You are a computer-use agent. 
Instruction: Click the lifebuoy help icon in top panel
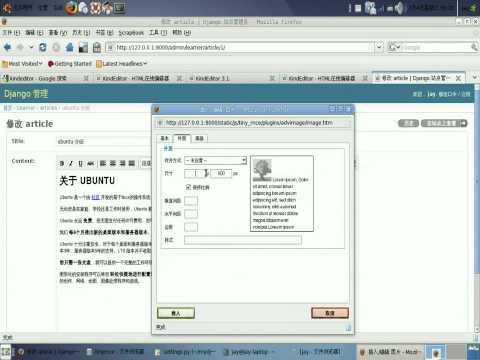point(96,8)
